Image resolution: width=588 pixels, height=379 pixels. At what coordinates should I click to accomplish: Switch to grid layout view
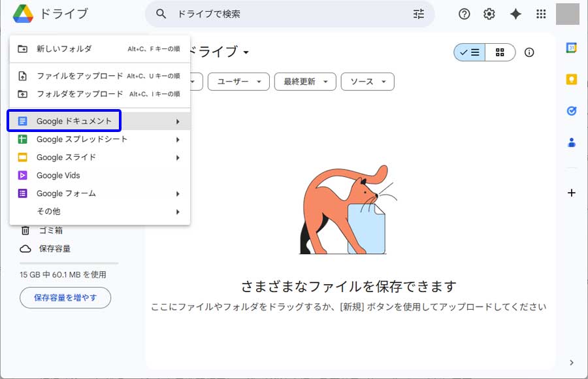[500, 52]
